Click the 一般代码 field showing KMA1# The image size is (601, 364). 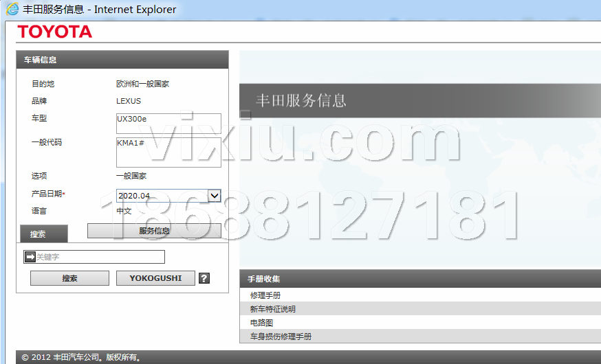[x=168, y=152]
